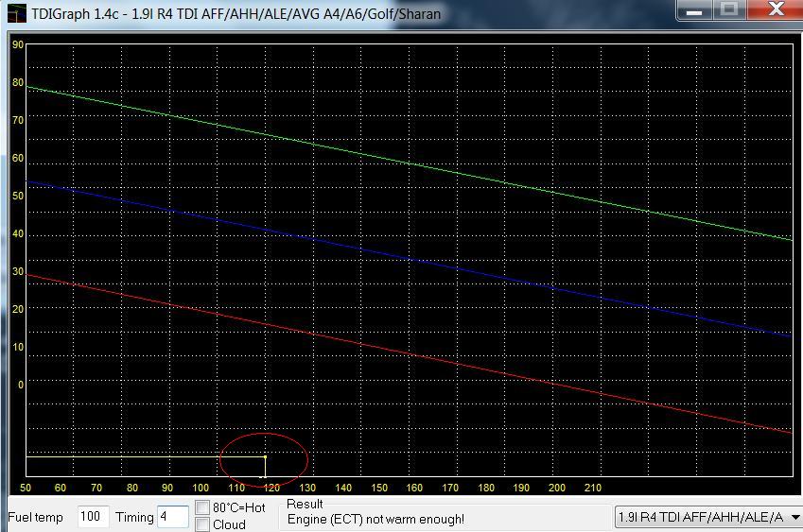Screen dimensions: 803x532
Task: Click the TDIGraph app icon in title bar
Action: [x=16, y=13]
